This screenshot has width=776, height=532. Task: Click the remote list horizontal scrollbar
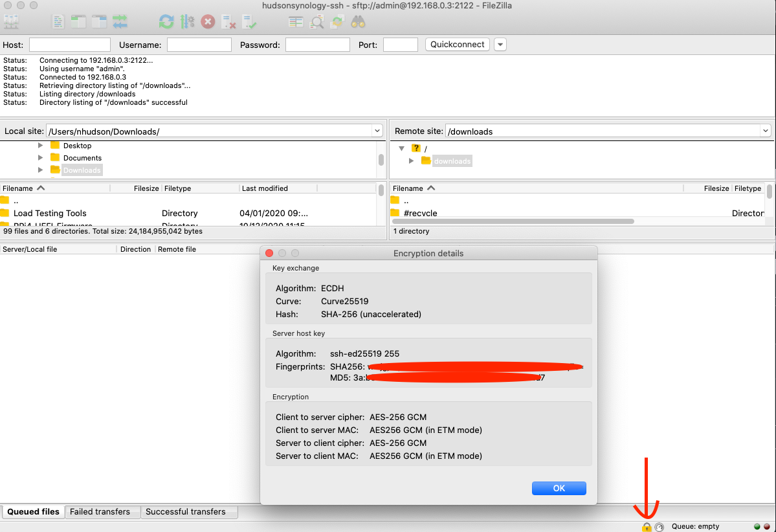coord(513,221)
